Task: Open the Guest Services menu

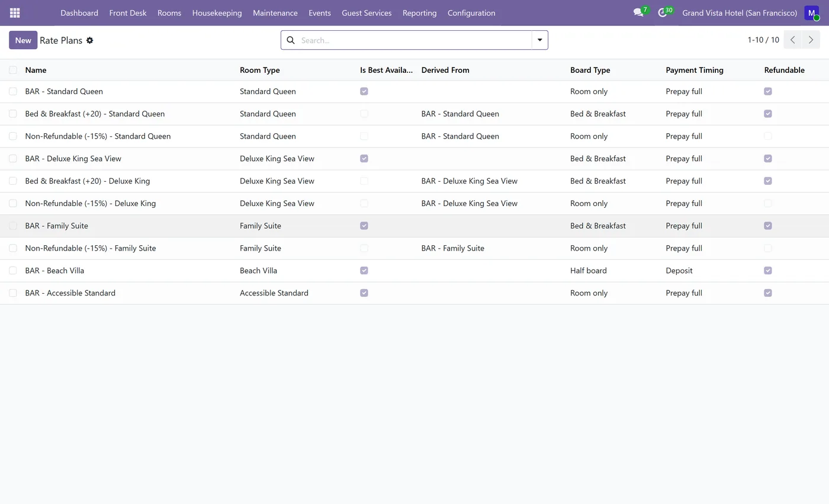Action: 367,12
